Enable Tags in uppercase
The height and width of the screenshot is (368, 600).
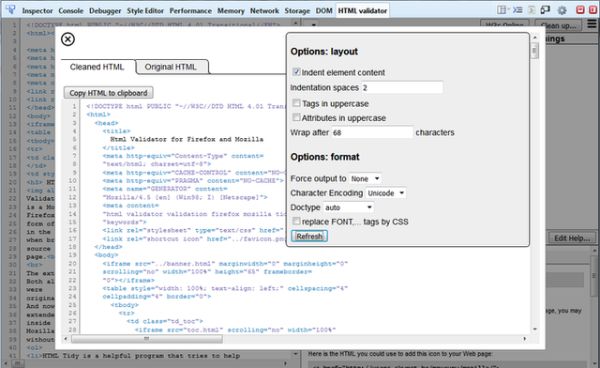tap(296, 103)
